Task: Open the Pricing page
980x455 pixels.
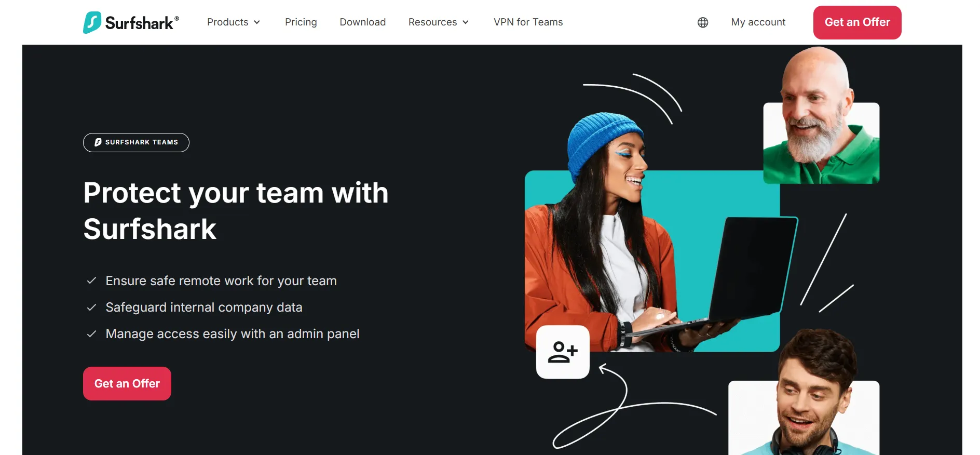Action: point(301,22)
